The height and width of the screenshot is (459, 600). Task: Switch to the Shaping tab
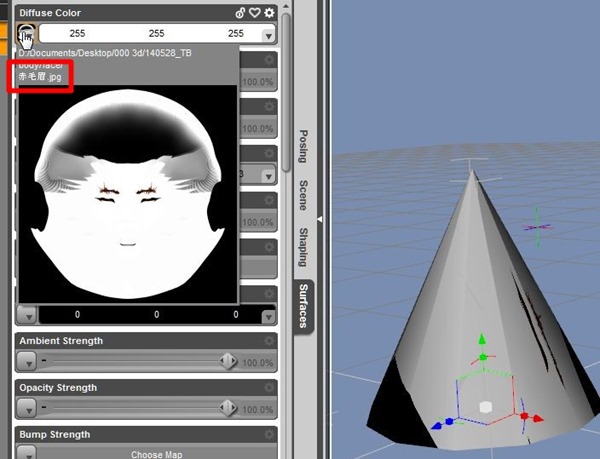pyautogui.click(x=302, y=246)
